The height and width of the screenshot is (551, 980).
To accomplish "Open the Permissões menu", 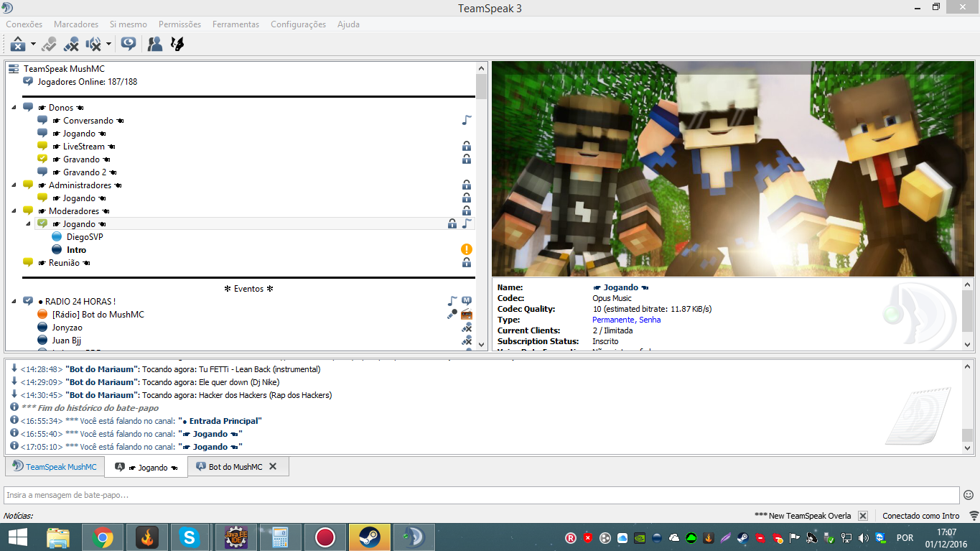I will [180, 24].
